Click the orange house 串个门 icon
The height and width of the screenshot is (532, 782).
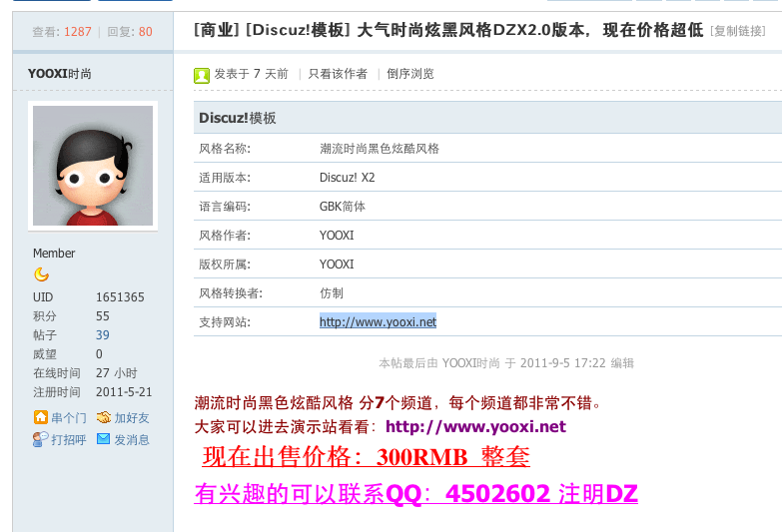coord(40,417)
